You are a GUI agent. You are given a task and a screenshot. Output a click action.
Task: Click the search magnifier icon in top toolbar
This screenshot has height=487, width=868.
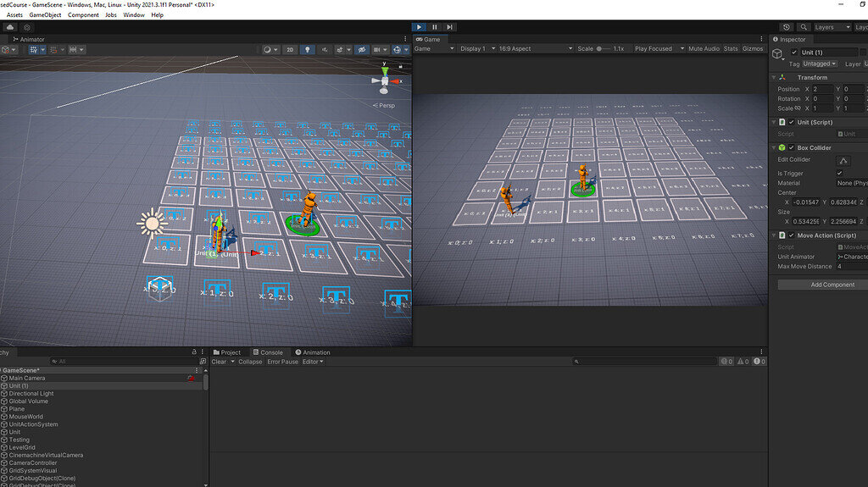tap(804, 27)
